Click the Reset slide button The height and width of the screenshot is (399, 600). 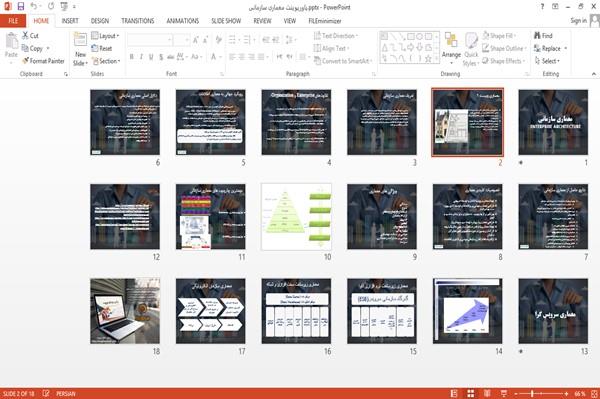coord(102,48)
